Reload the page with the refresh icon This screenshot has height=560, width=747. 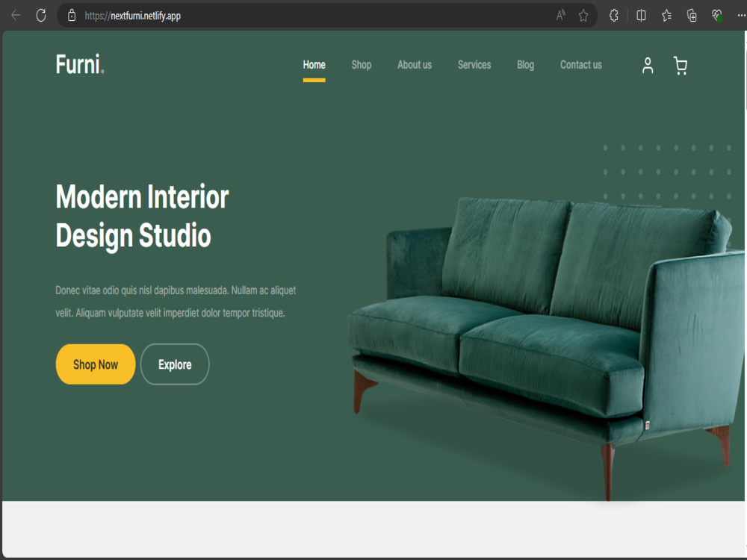coord(41,15)
